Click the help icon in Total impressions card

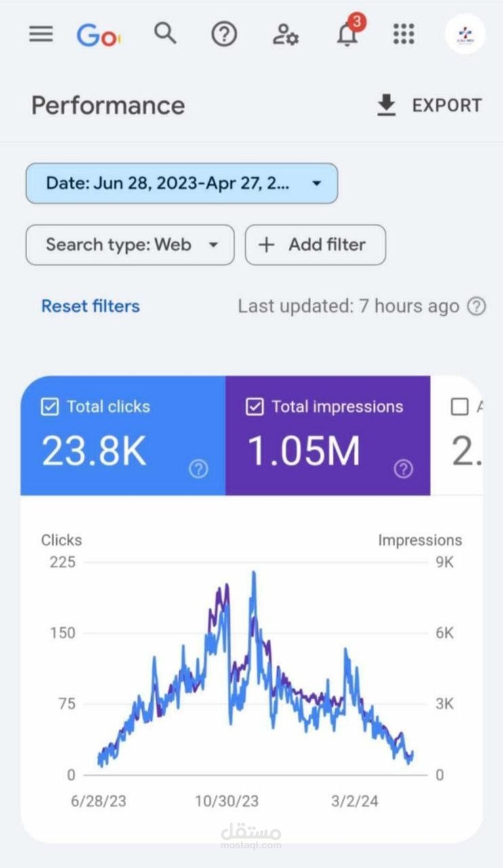pos(403,469)
